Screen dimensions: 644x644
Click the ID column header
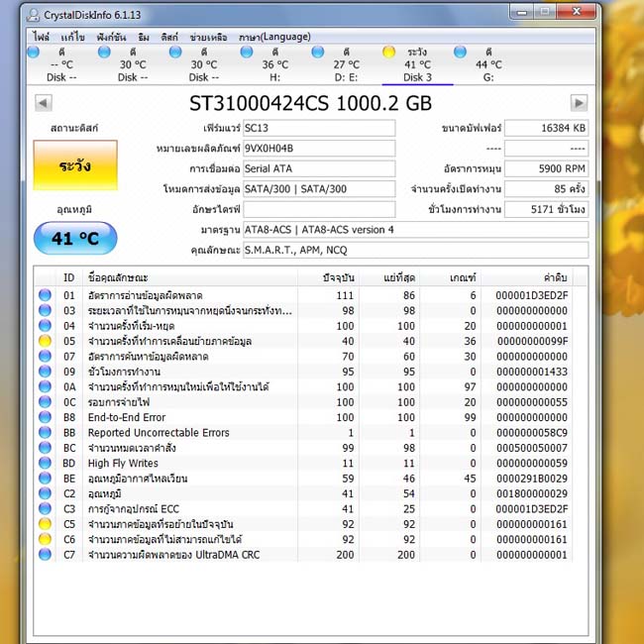point(69,277)
